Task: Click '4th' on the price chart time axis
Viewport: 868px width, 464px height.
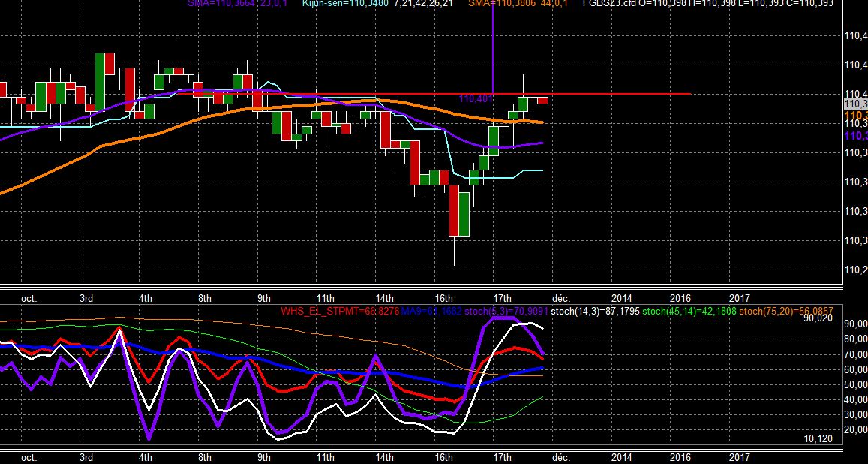Action: click(x=145, y=298)
